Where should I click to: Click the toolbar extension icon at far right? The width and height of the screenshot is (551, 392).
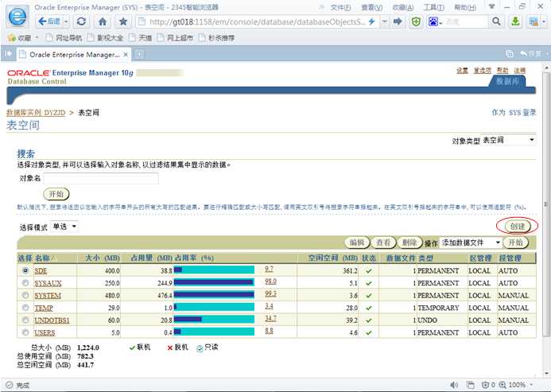(x=534, y=21)
